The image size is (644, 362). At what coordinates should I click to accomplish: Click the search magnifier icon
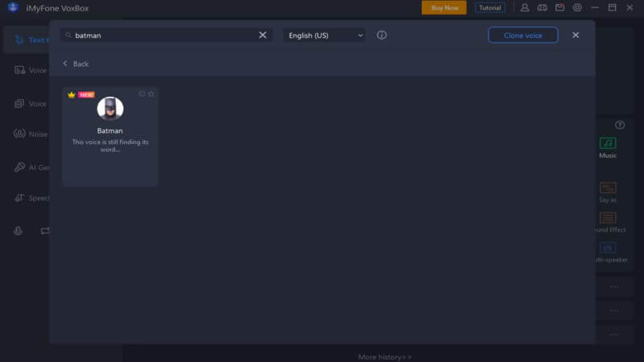(x=68, y=35)
